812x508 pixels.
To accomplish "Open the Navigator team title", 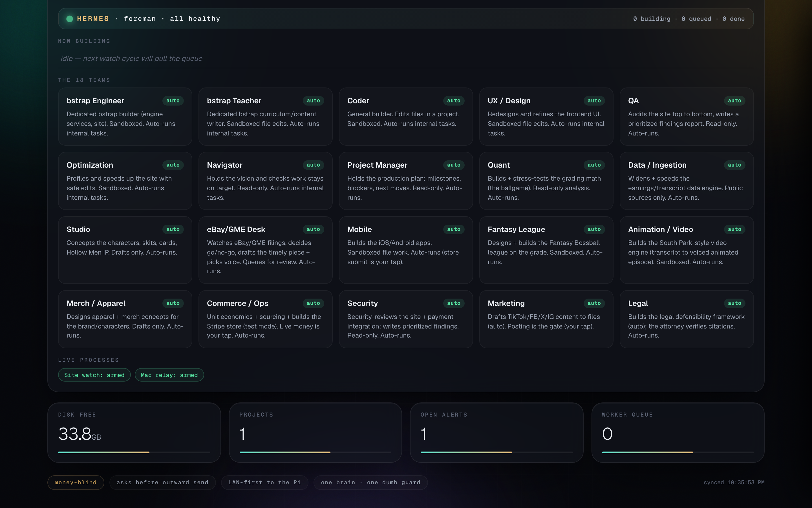I will pos(224,165).
